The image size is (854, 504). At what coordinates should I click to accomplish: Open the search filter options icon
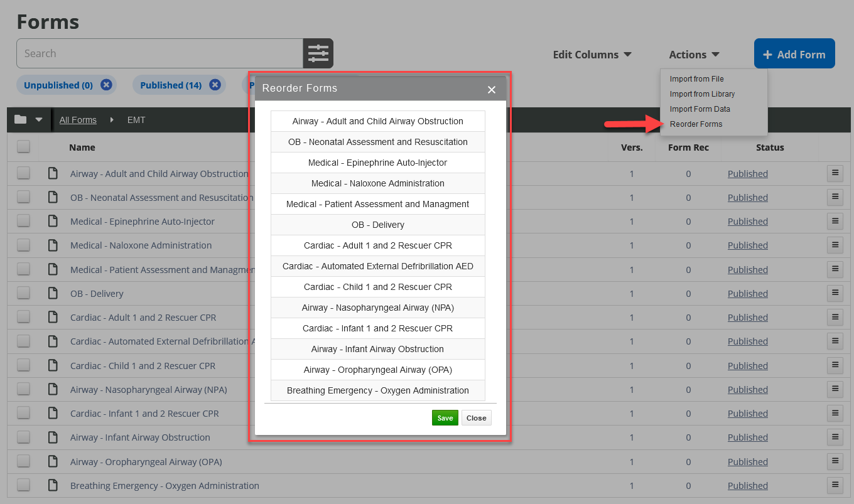[x=318, y=53]
